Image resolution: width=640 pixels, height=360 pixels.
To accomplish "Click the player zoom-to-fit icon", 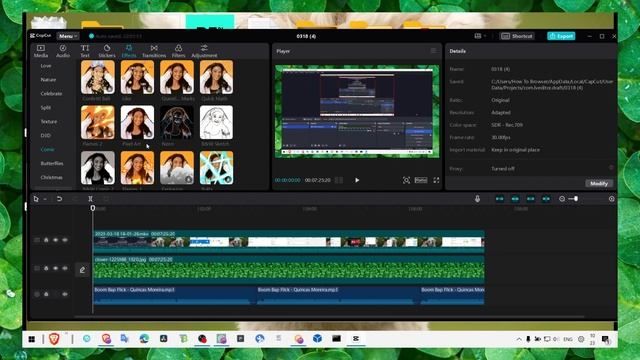I will click(406, 180).
